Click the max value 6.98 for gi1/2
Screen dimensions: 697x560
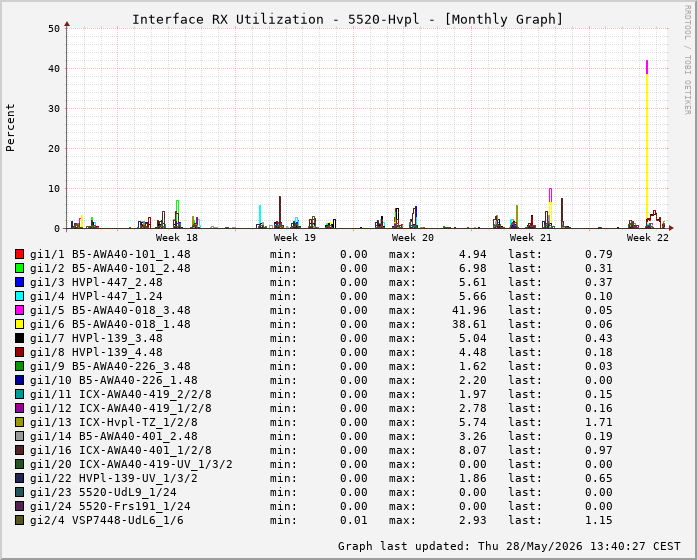473,268
